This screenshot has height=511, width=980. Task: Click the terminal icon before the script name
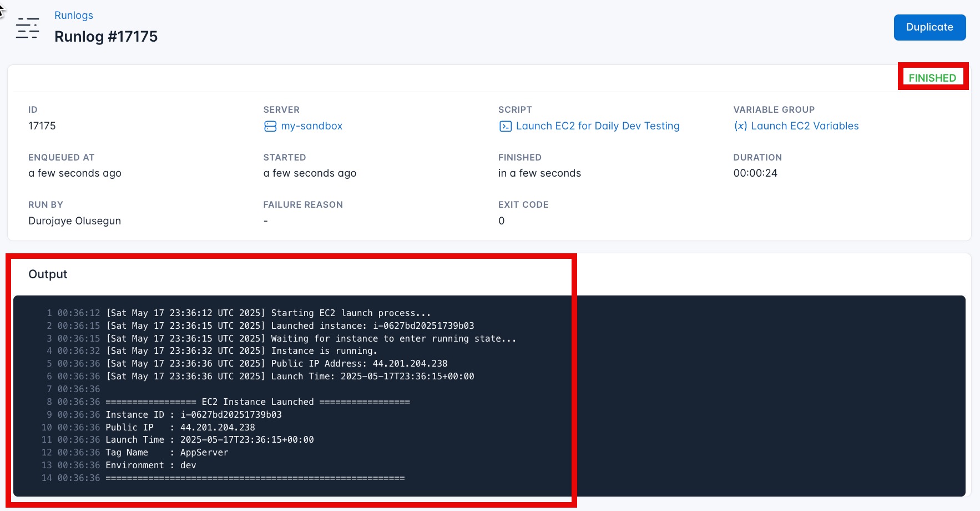(x=505, y=126)
